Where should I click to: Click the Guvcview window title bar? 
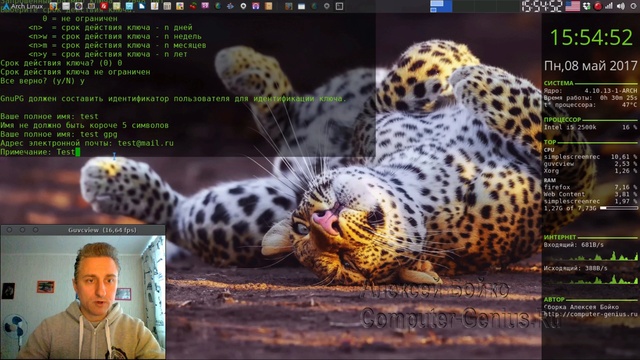(x=83, y=230)
